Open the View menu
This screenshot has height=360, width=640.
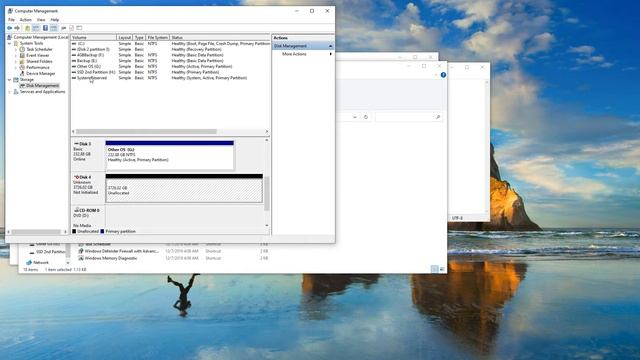tap(41, 20)
